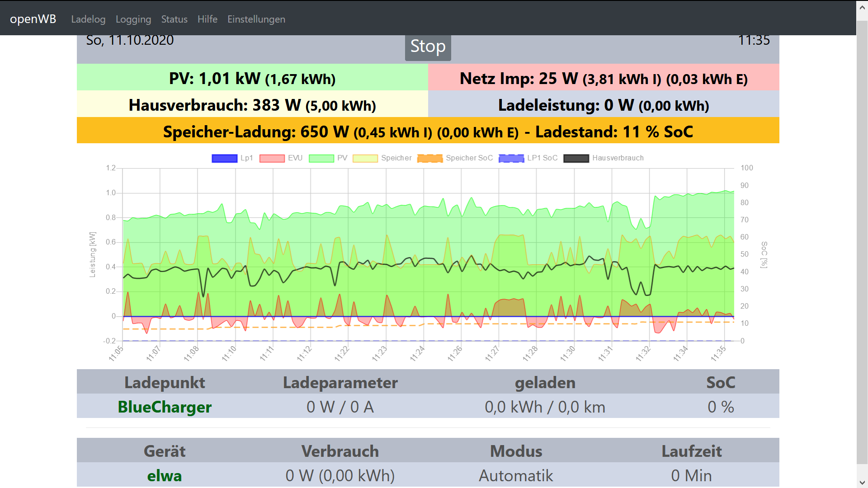
Task: Open the Logging menu
Action: [133, 19]
